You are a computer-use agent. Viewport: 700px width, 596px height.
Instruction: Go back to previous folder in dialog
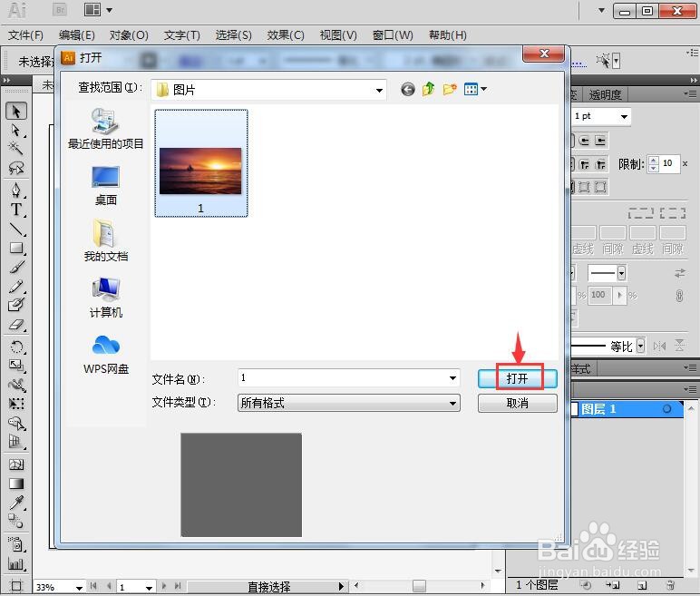tap(408, 90)
